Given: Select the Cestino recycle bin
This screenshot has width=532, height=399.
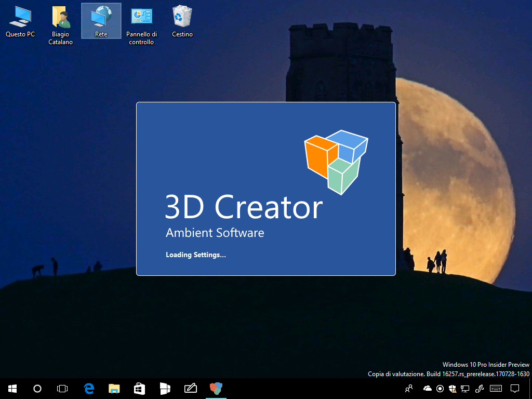Looking at the screenshot, I should 182,21.
